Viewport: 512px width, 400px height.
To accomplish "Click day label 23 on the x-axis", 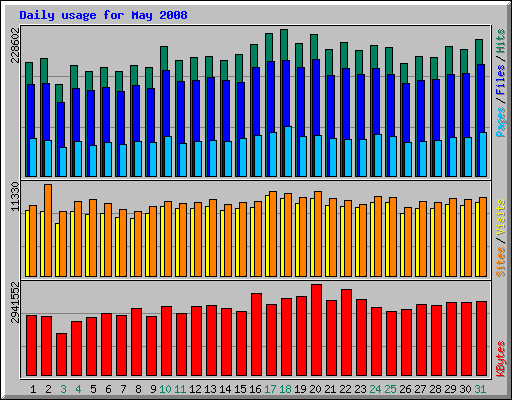I will coord(360,389).
